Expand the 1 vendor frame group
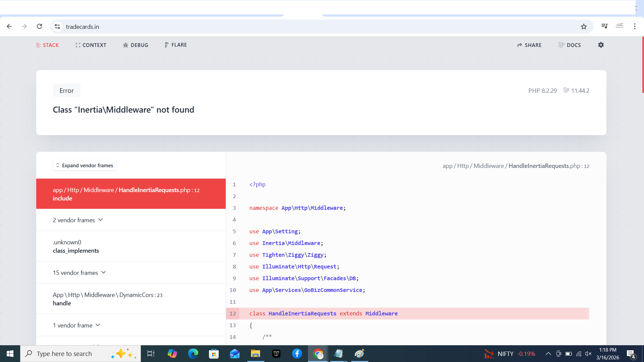This screenshot has width=644, height=362. pyautogui.click(x=76, y=325)
